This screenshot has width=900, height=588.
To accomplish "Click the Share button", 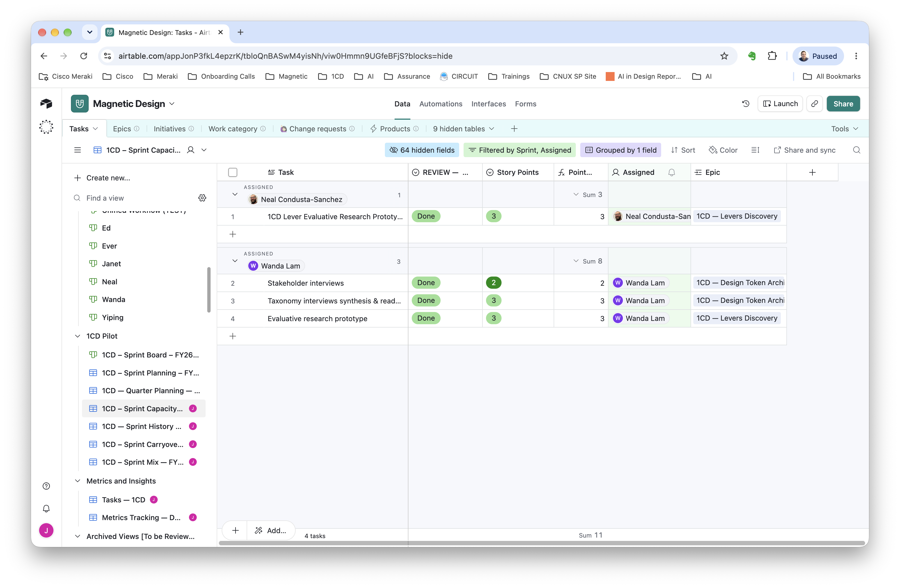I will pos(843,104).
